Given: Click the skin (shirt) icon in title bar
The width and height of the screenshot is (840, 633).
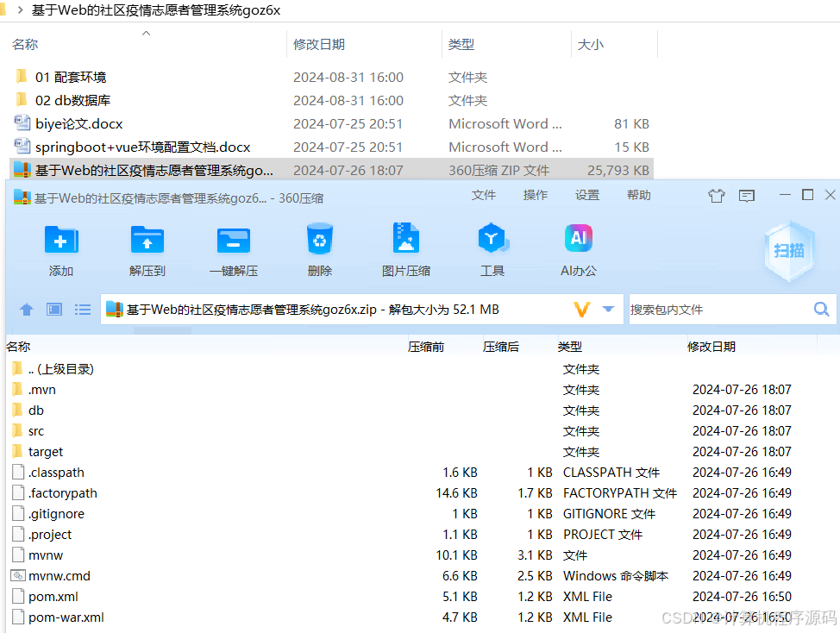Looking at the screenshot, I should coord(717,196).
